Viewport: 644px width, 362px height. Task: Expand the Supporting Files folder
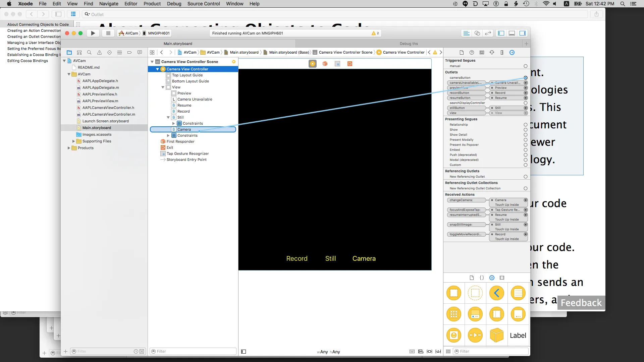pos(73,141)
